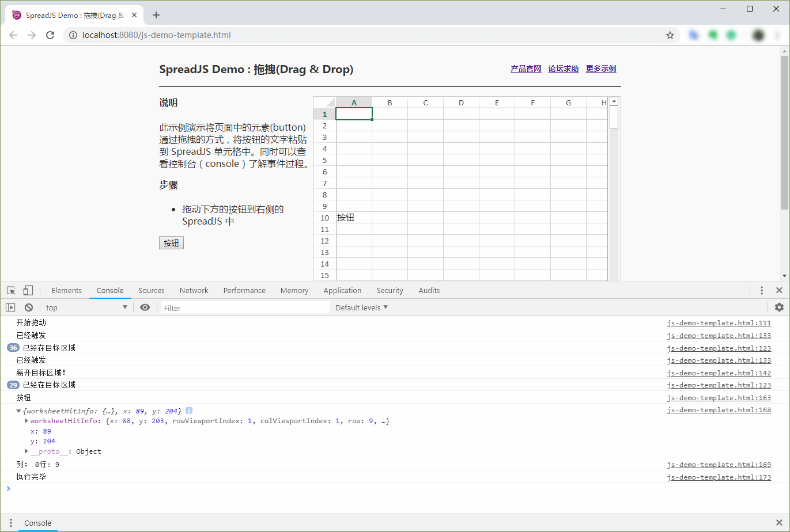Open the Performance tab
Viewport: 790px width, 532px height.
(245, 290)
